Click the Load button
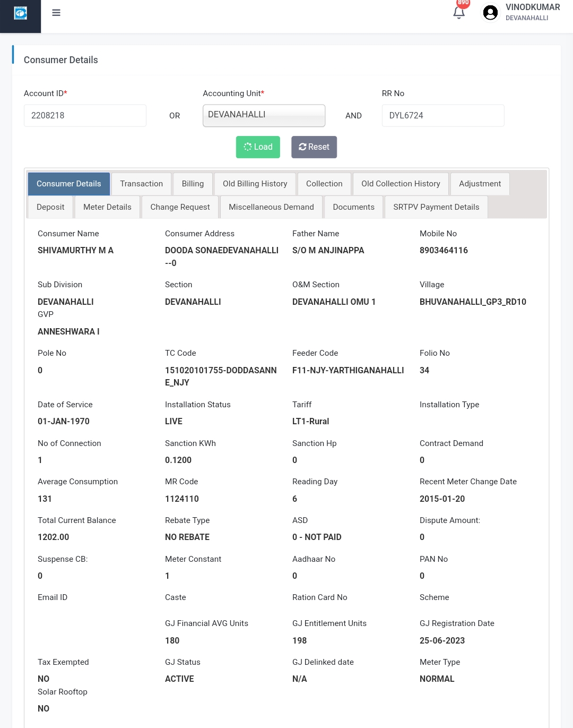The image size is (573, 728). click(x=258, y=147)
